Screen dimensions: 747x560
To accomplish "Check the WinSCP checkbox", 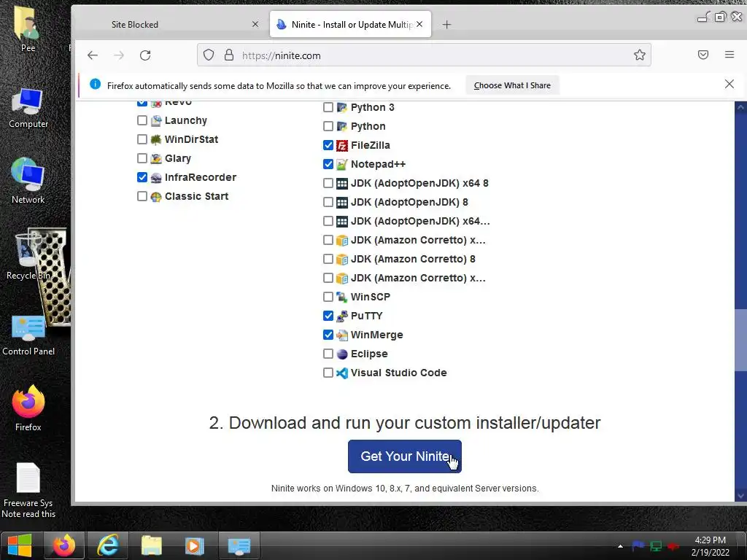I will click(x=328, y=297).
